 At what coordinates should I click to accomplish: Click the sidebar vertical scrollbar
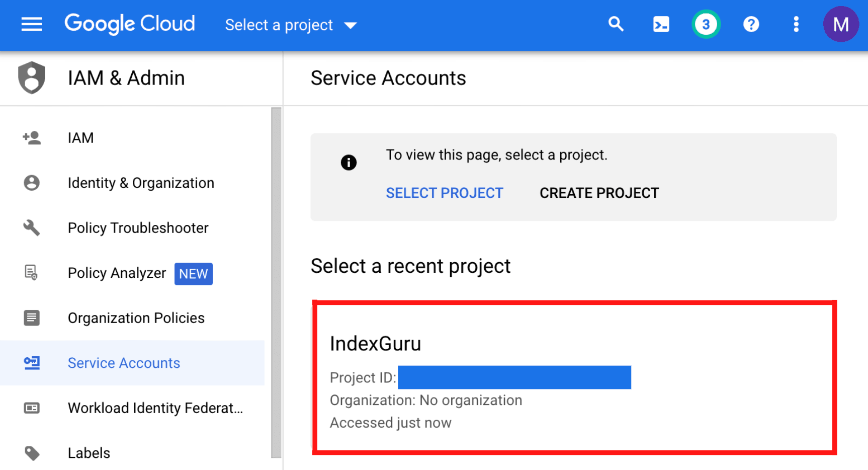[276, 282]
